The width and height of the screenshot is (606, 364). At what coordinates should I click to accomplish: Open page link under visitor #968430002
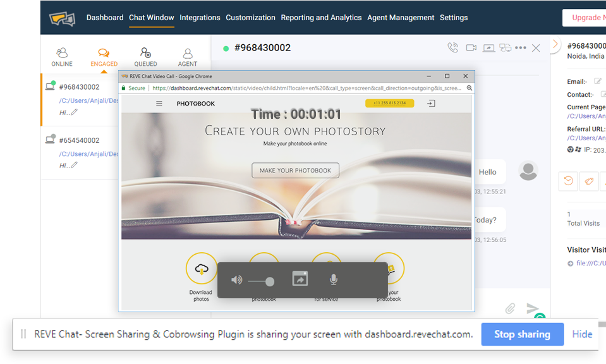[x=88, y=100]
